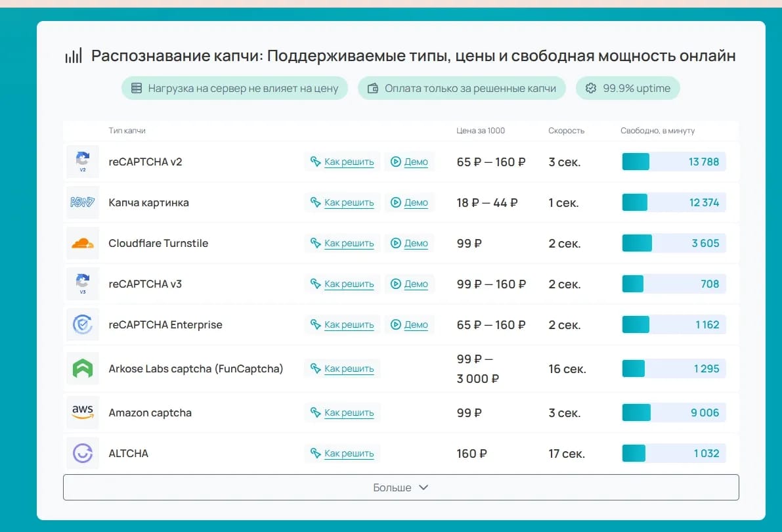Click server icon in 'Нагрузка на сервер' badge

(136, 88)
